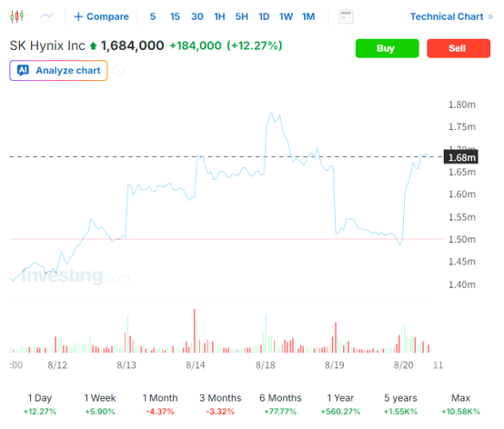Select the 1 Month range

[x=160, y=404]
